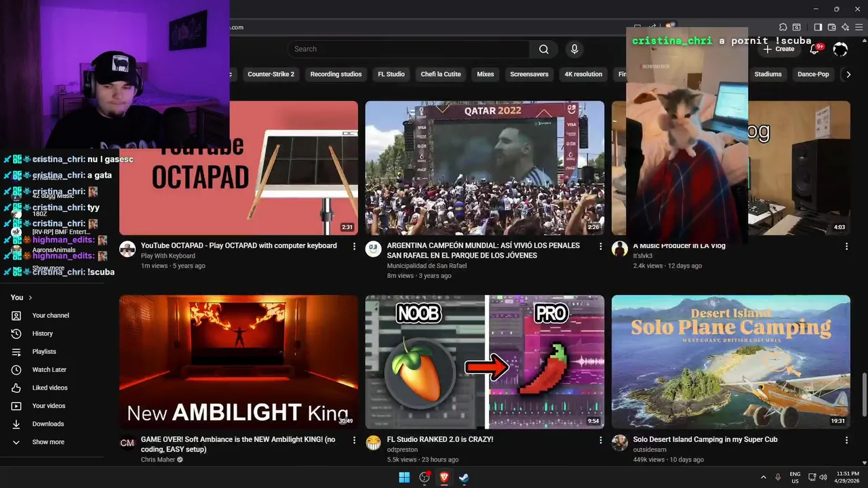Screen dimensions: 868x488
Task: Play the Solo Plane Camping thumbnail
Action: click(731, 362)
